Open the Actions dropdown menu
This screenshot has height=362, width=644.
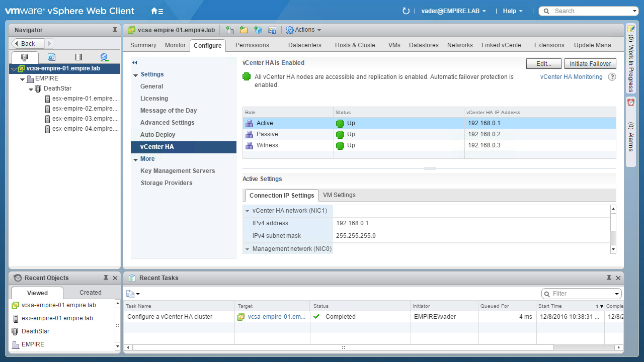pos(303,30)
